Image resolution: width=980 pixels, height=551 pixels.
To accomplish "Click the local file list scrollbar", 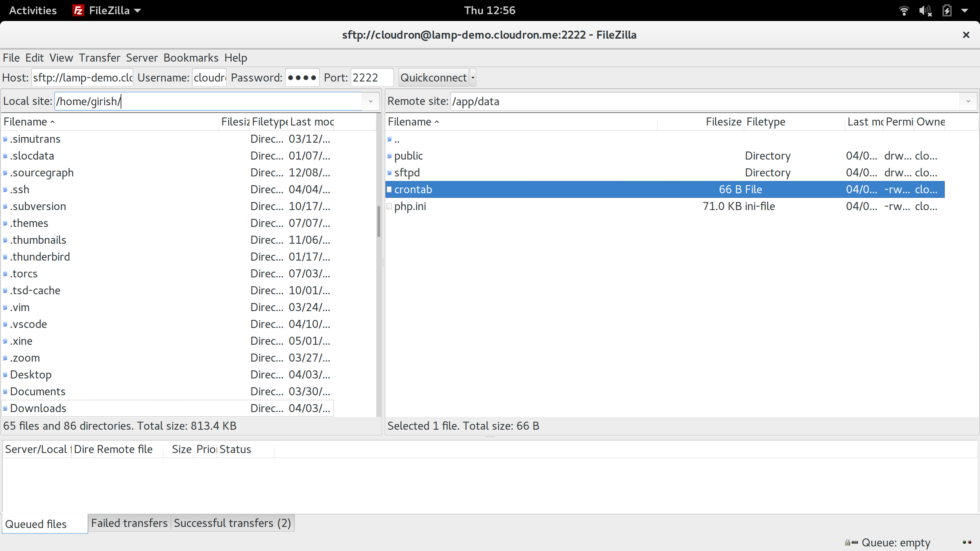I will pyautogui.click(x=378, y=222).
